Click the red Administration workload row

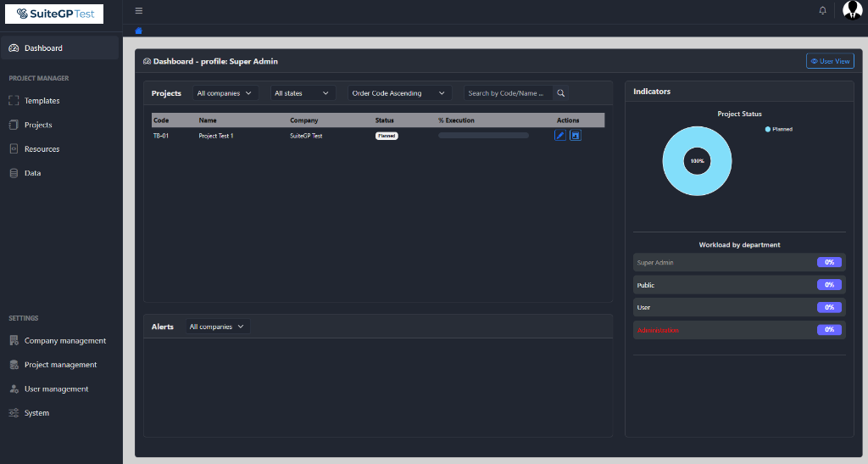point(739,330)
